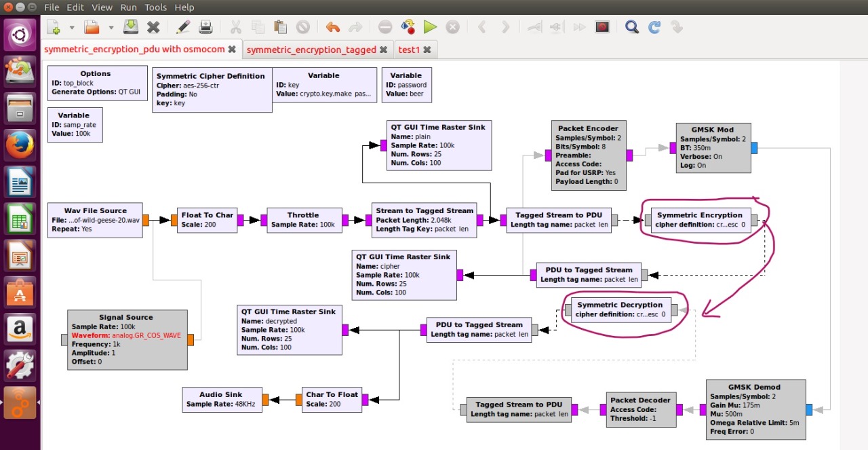
Task: Switch to the test1 tab
Action: coord(409,50)
